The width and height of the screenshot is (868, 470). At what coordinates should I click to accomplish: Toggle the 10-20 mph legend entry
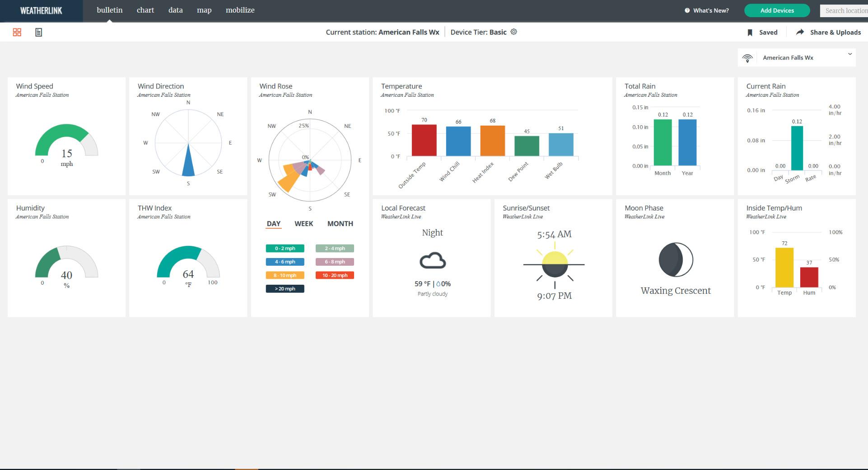click(335, 275)
